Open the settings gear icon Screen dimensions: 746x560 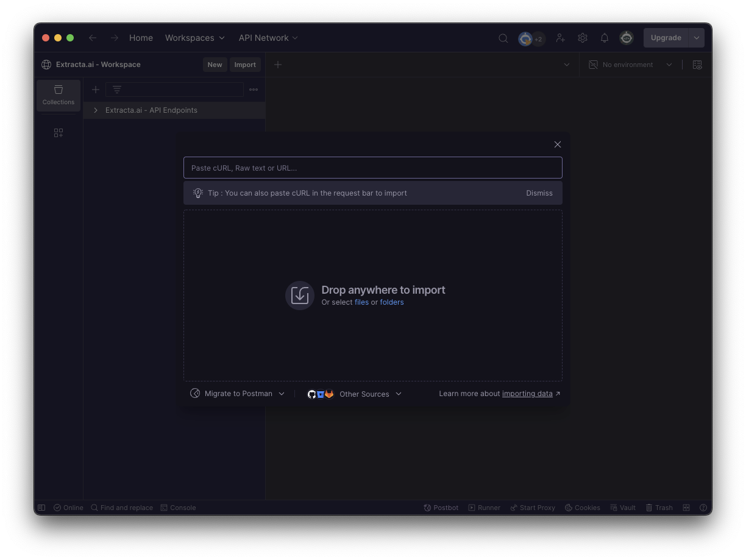pyautogui.click(x=583, y=38)
